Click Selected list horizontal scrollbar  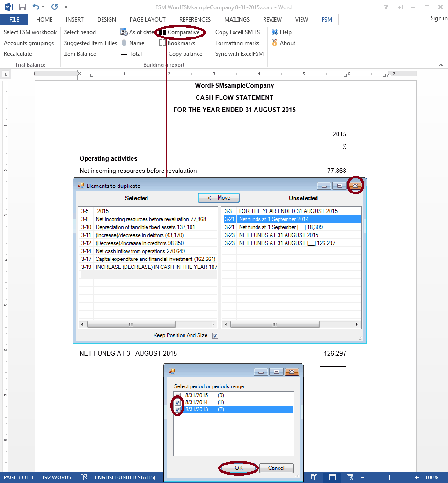coord(132,324)
